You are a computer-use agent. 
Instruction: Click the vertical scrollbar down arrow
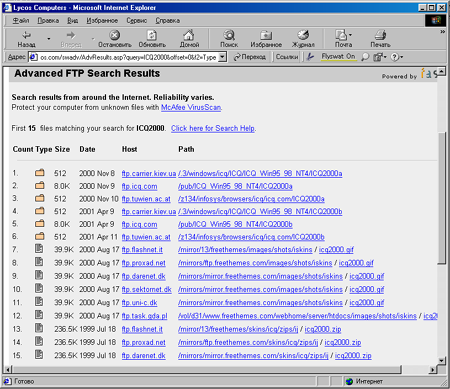point(442,360)
